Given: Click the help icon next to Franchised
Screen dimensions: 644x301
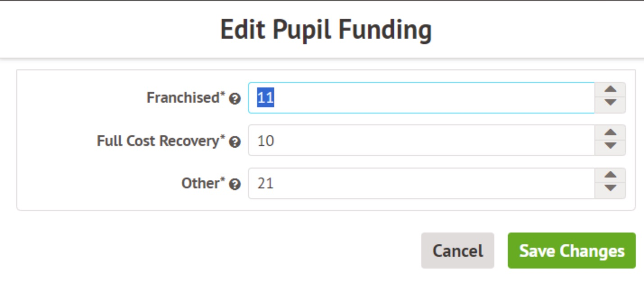Looking at the screenshot, I should click(235, 99).
